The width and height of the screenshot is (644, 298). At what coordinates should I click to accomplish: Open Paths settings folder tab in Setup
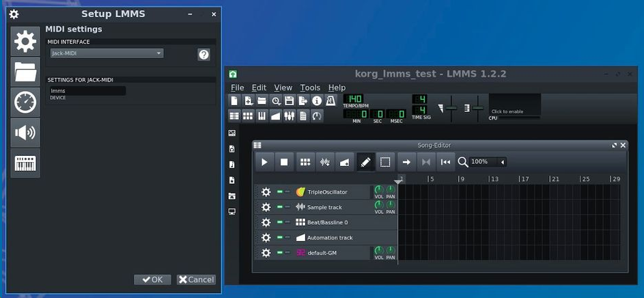click(25, 72)
